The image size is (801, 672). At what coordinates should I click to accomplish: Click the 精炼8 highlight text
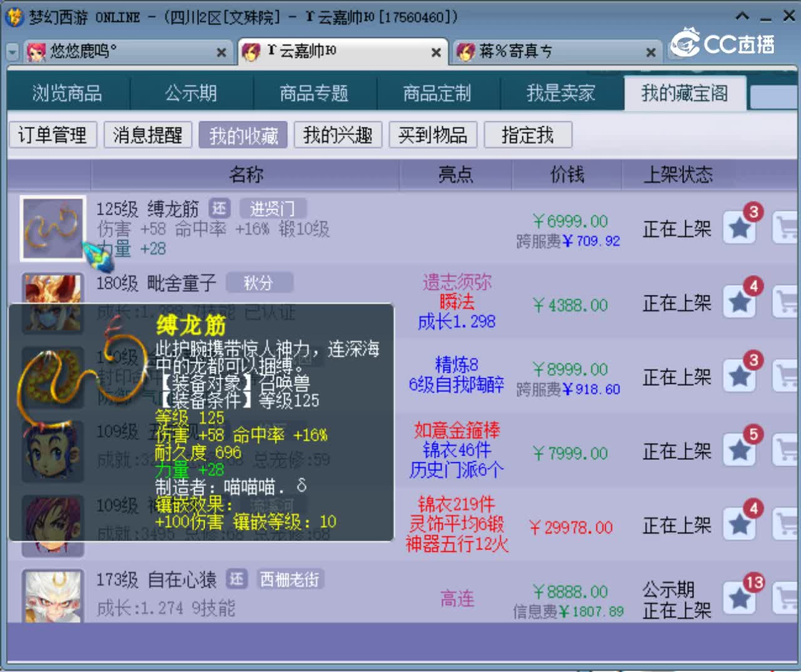pos(457,364)
